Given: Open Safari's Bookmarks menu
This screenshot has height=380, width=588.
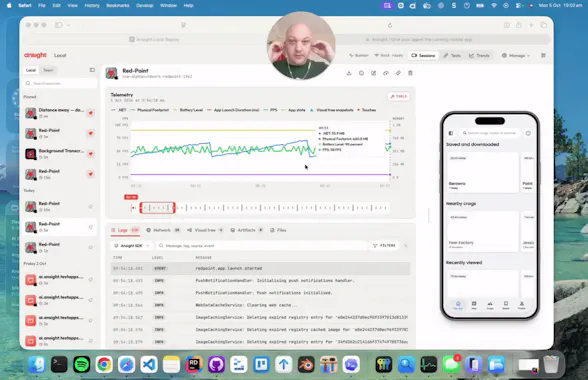Looking at the screenshot, I should (118, 6).
